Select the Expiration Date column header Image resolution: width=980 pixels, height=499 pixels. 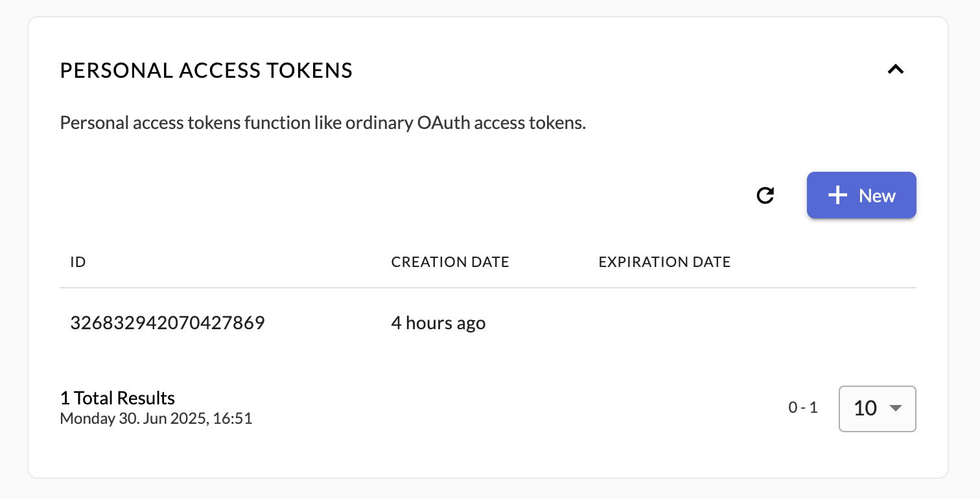(x=664, y=262)
